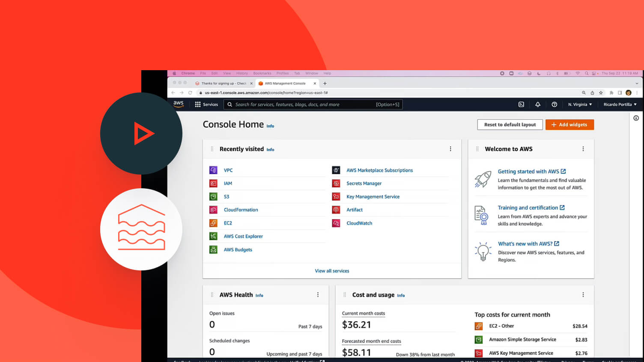Open What's new with AWS? link
The height and width of the screenshot is (362, 644).
pos(528,244)
